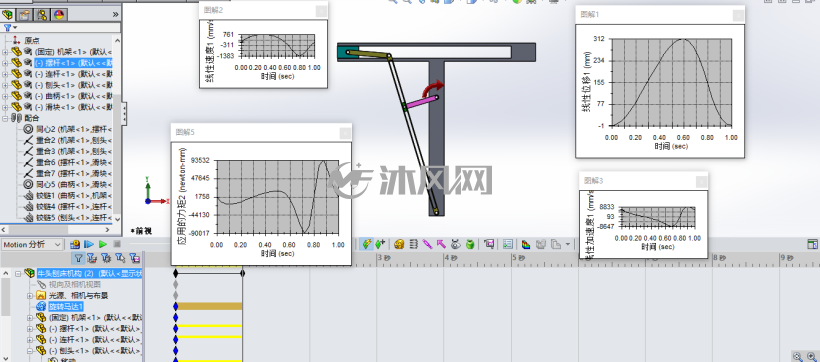Screen dimensions: 820x362
Task: Click the Force arrow icon
Action: 441,244
